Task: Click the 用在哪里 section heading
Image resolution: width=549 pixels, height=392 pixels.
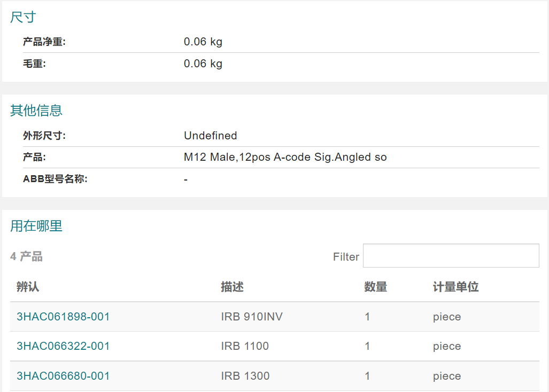Action: click(36, 226)
